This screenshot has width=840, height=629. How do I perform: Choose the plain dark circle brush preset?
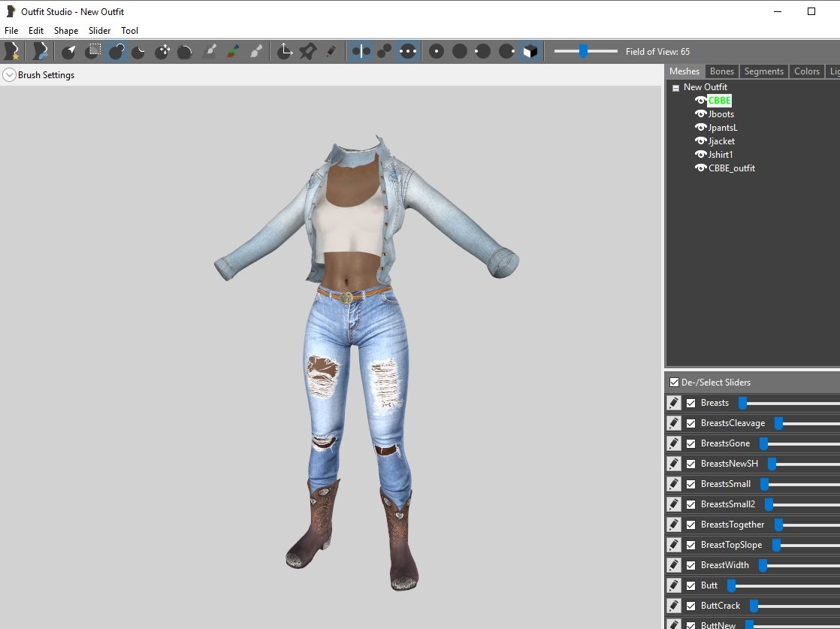(460, 51)
